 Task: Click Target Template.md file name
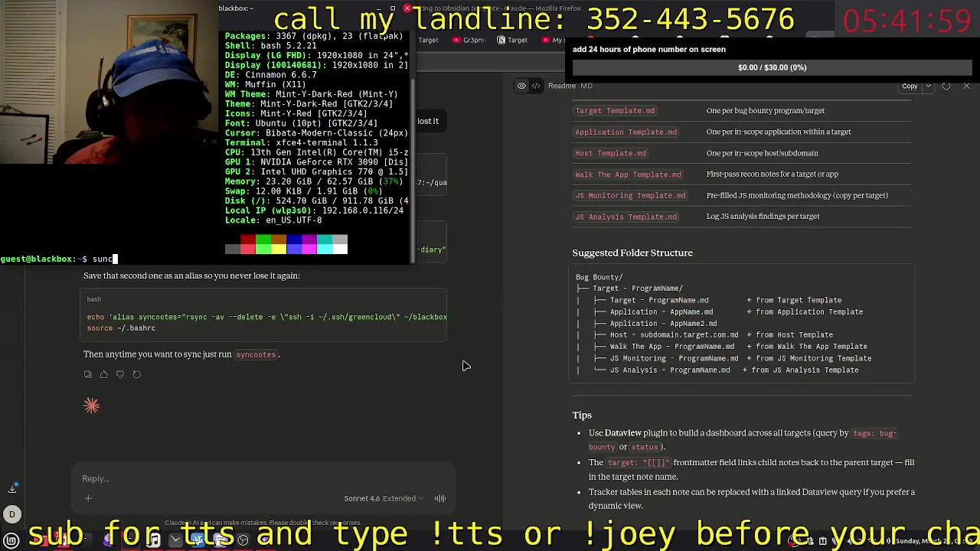tap(615, 111)
